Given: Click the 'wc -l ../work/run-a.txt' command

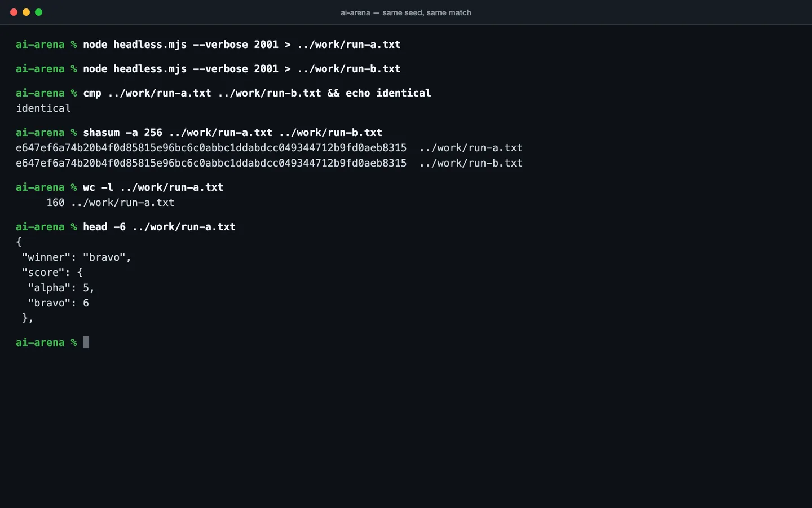Looking at the screenshot, I should [x=153, y=187].
